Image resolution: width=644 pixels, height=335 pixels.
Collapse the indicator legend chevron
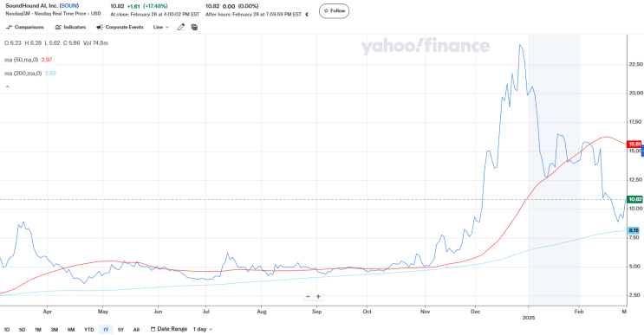click(8, 87)
